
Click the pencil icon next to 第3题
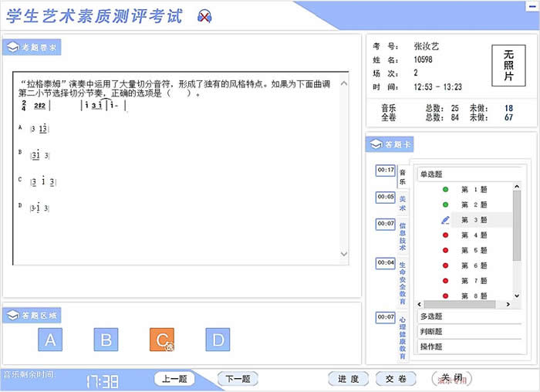point(445,220)
